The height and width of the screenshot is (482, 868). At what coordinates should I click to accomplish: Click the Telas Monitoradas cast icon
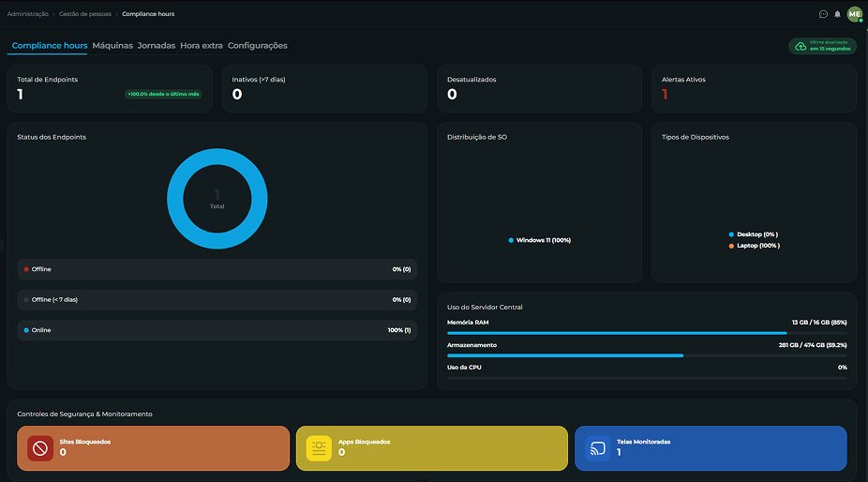tap(598, 448)
